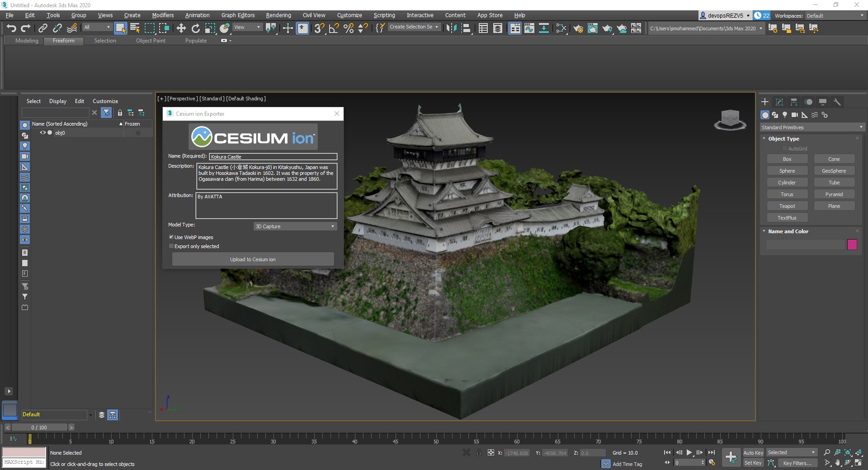
Task: Click the Mirror tool icon
Action: (451, 28)
